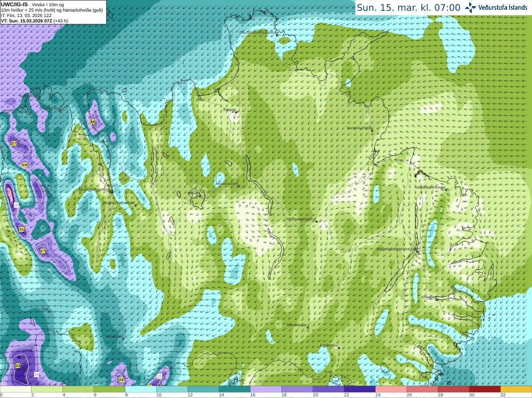Click the 'VT: Sun. 15.03.2026 07Z' line
Screen dimensions: 532x398
pos(26,21)
